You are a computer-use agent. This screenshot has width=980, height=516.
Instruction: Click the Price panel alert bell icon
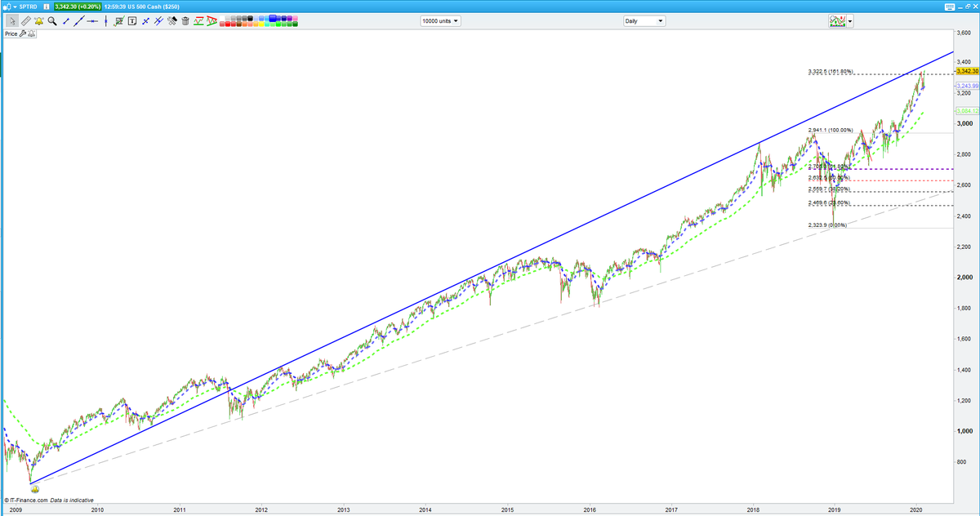(32, 33)
